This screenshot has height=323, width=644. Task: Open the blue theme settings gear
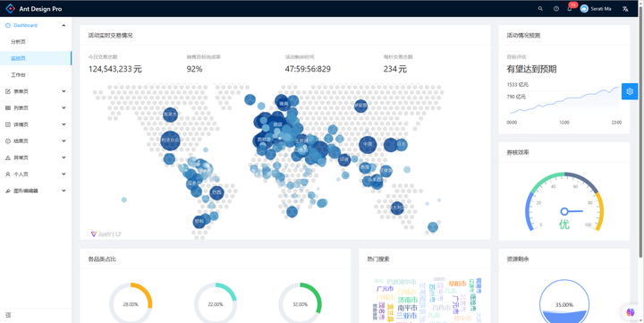coord(630,91)
